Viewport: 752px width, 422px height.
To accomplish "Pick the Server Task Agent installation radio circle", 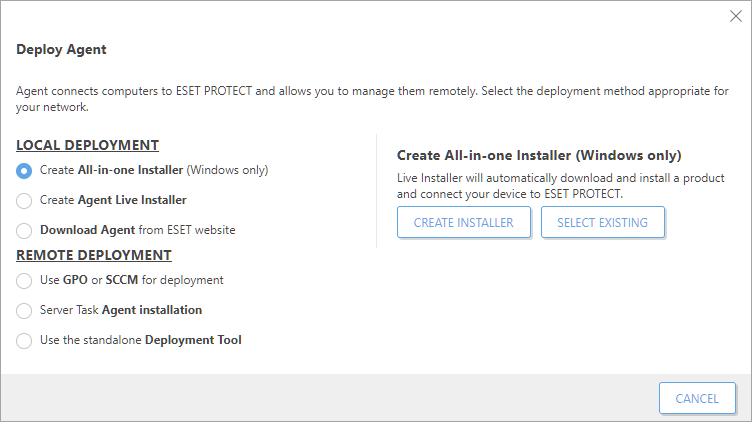I will pos(24,311).
